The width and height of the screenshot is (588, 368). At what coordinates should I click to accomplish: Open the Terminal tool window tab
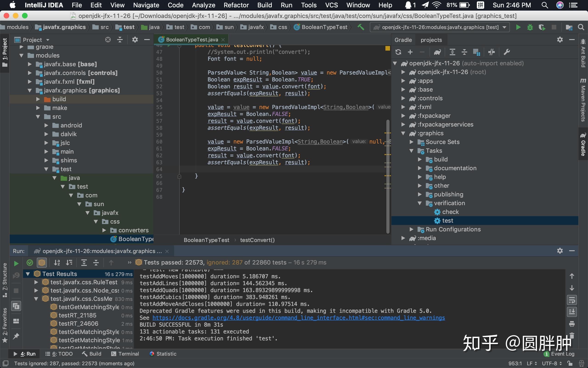[x=125, y=354]
